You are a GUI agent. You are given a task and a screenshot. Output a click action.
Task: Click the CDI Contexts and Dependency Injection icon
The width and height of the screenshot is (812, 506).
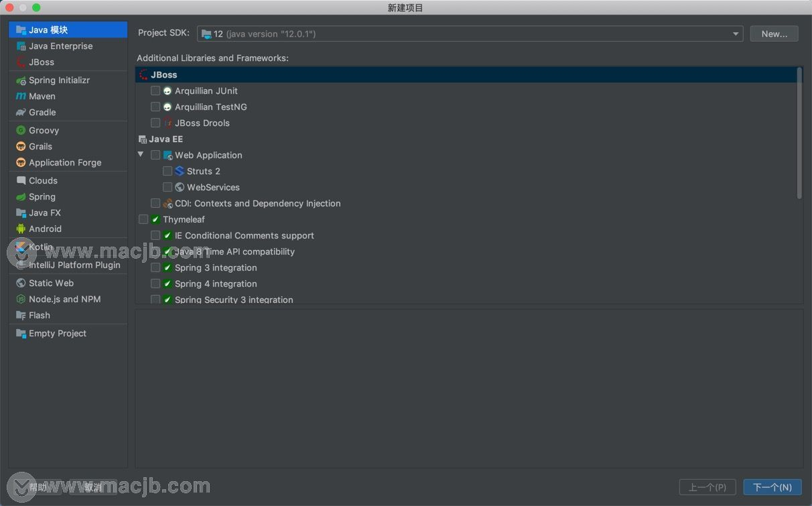[167, 203]
